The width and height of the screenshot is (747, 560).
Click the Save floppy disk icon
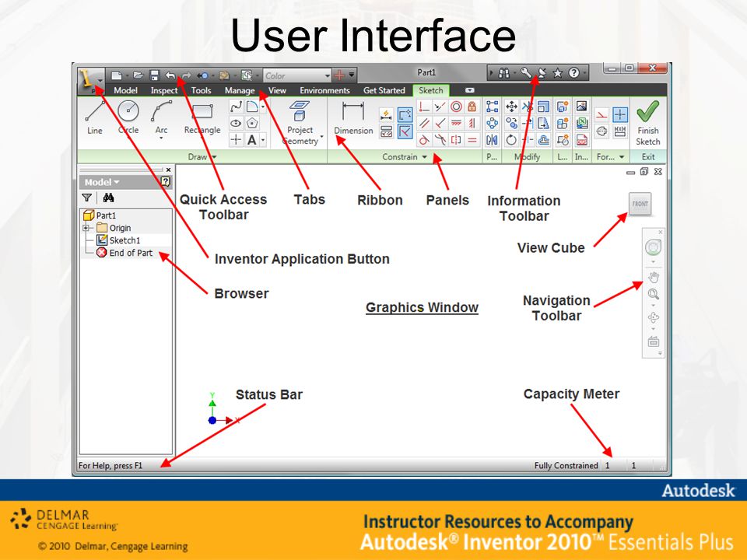(154, 75)
